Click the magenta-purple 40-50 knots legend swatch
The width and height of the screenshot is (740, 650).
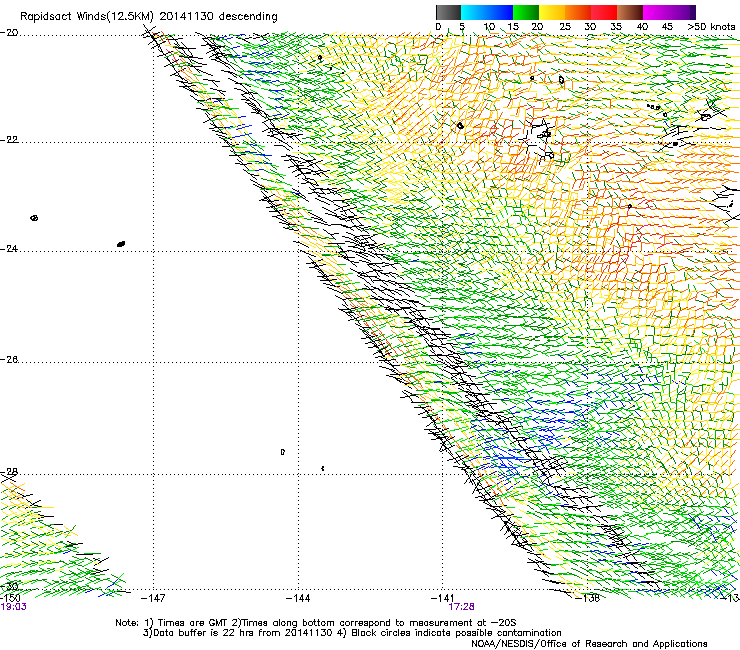(669, 12)
